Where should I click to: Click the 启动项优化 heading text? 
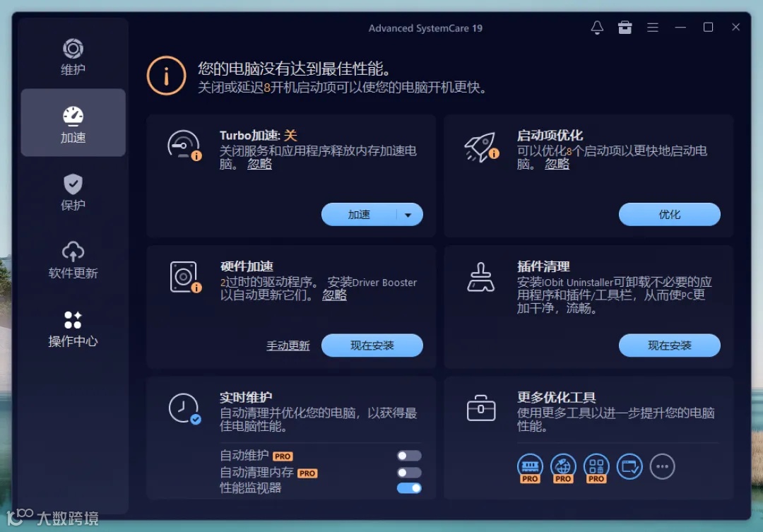550,136
